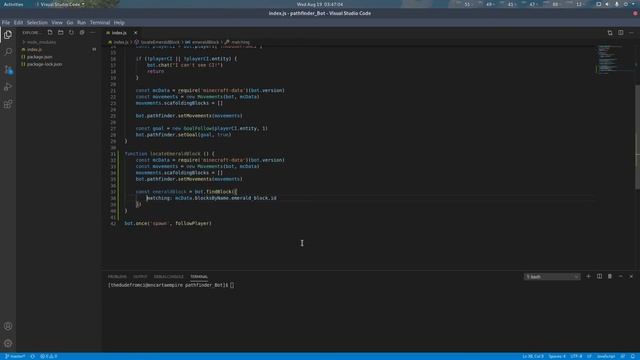Open the Go menu
This screenshot has height=360, width=640.
coord(70,22)
